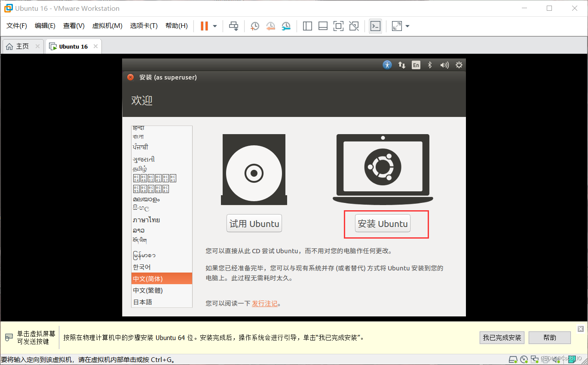The height and width of the screenshot is (365, 588).
Task: Click the 帮助 button in the yellow bar
Action: (x=550, y=337)
